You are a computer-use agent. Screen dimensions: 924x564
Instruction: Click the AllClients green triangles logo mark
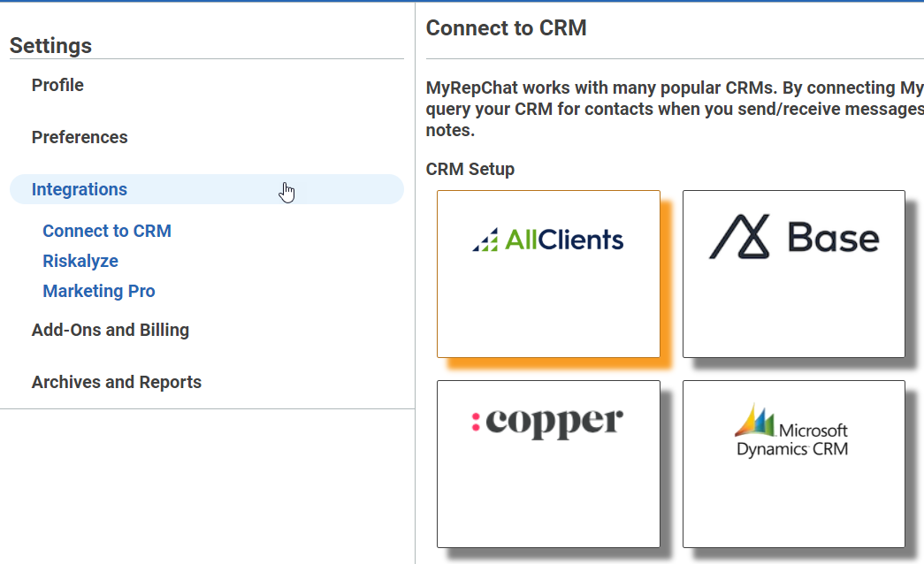click(486, 240)
